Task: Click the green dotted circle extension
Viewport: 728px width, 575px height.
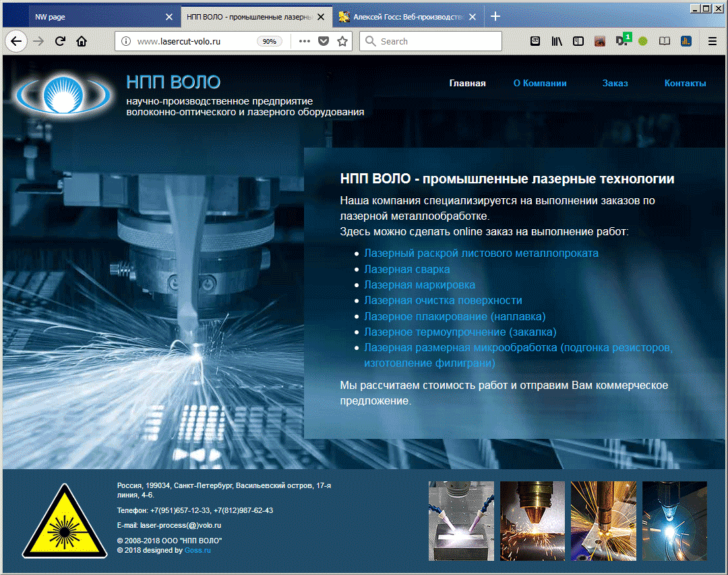Action: pyautogui.click(x=643, y=41)
